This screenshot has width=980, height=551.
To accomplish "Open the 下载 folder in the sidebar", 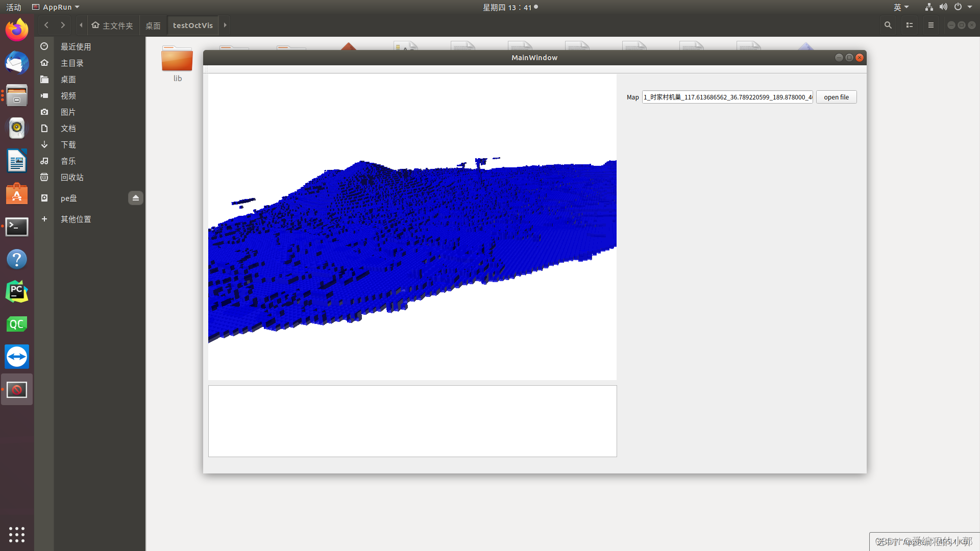I will click(68, 145).
